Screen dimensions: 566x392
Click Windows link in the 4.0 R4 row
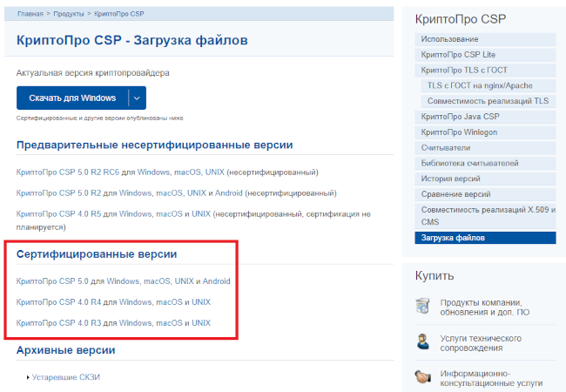135,302
